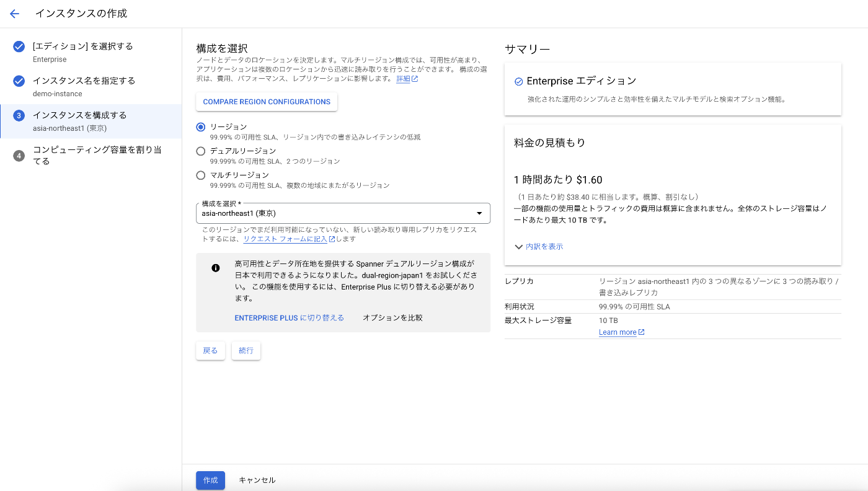Click the 作成 button
Screen dimensions: 868x491
[210, 480]
